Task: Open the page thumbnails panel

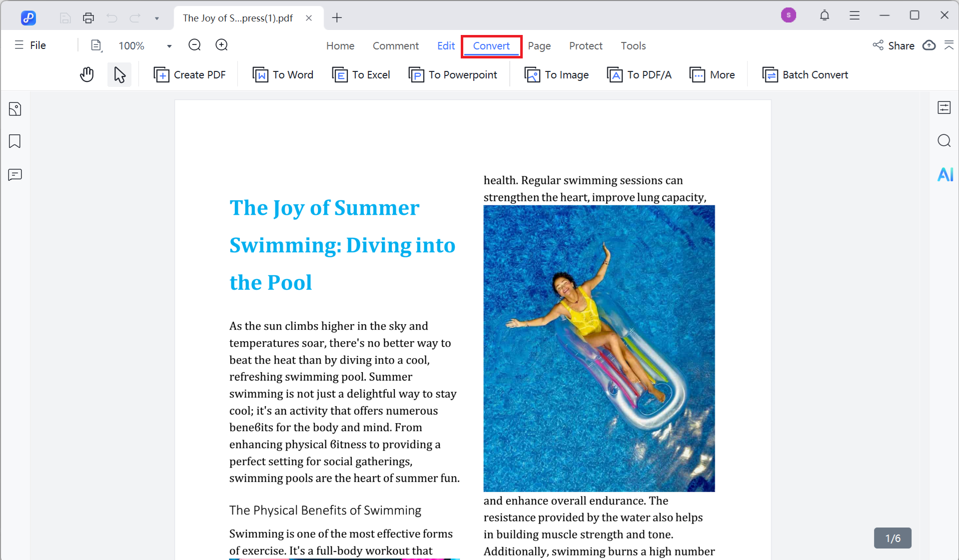Action: point(15,108)
